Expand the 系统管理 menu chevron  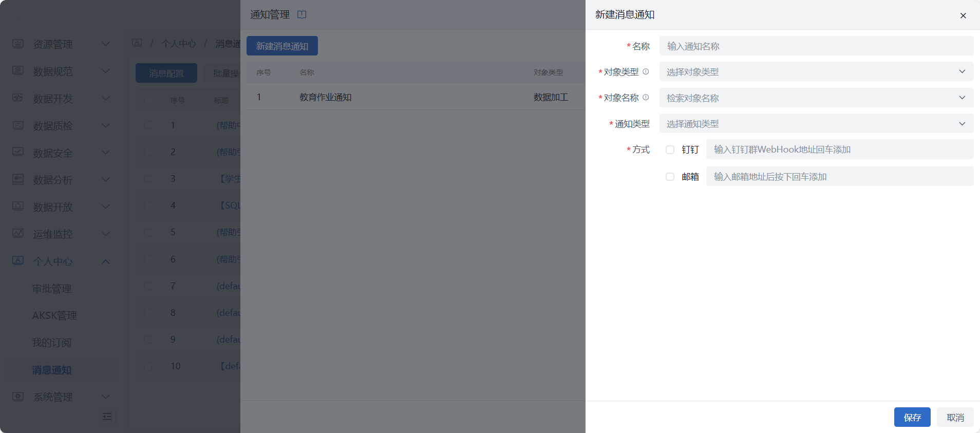(106, 397)
